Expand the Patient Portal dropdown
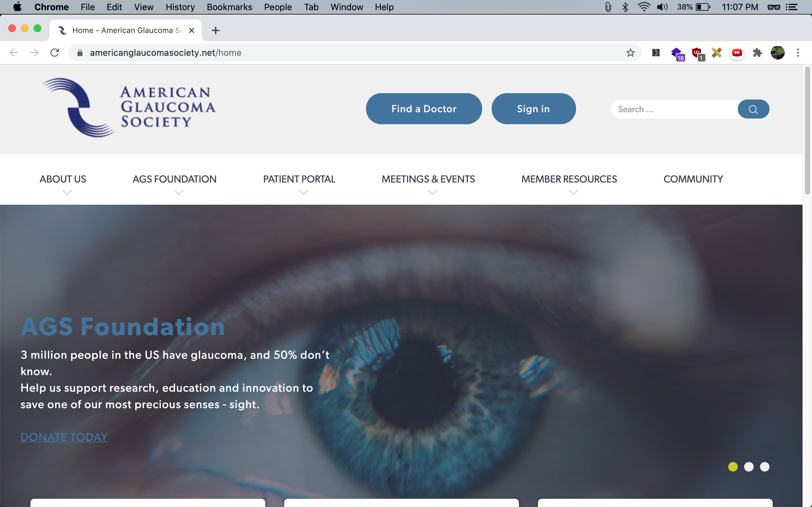The height and width of the screenshot is (507, 812). [x=303, y=192]
